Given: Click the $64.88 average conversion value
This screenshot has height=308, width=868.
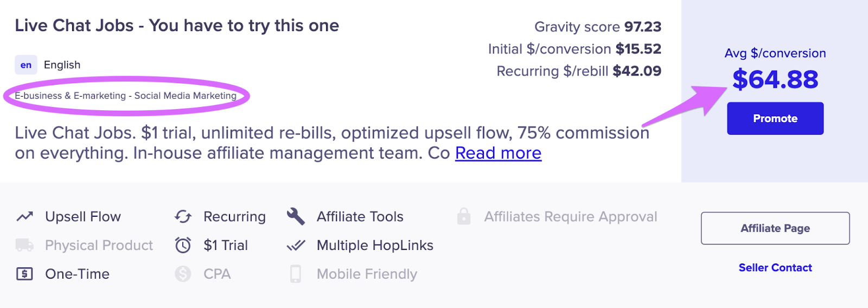Looking at the screenshot, I should 775,79.
